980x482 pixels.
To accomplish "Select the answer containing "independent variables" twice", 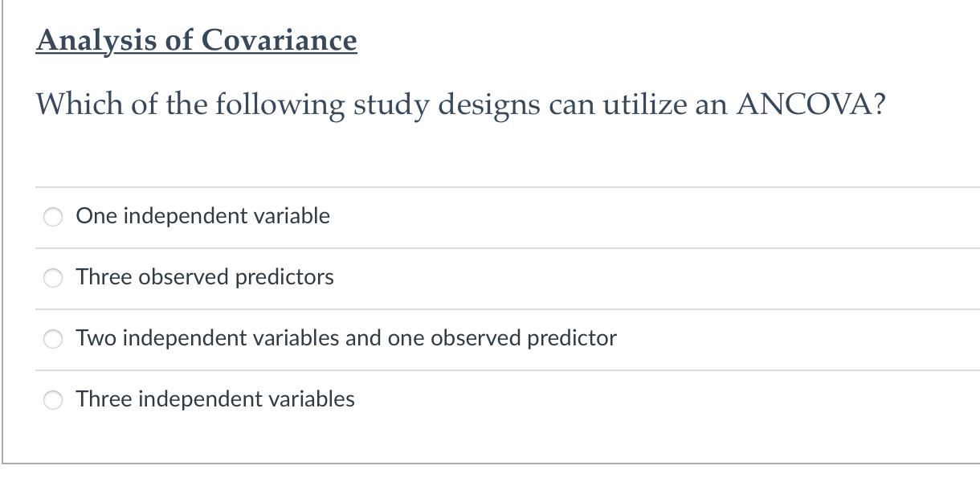I will click(345, 338).
